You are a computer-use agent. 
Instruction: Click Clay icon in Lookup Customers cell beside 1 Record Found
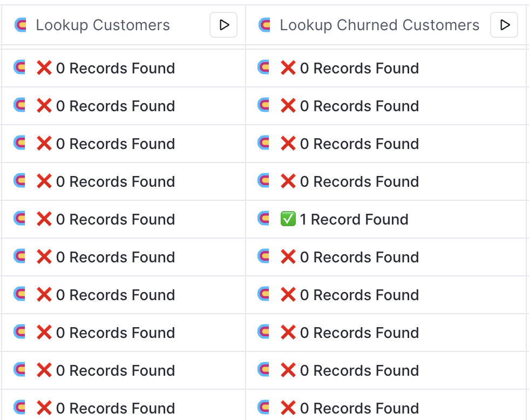[19, 218]
